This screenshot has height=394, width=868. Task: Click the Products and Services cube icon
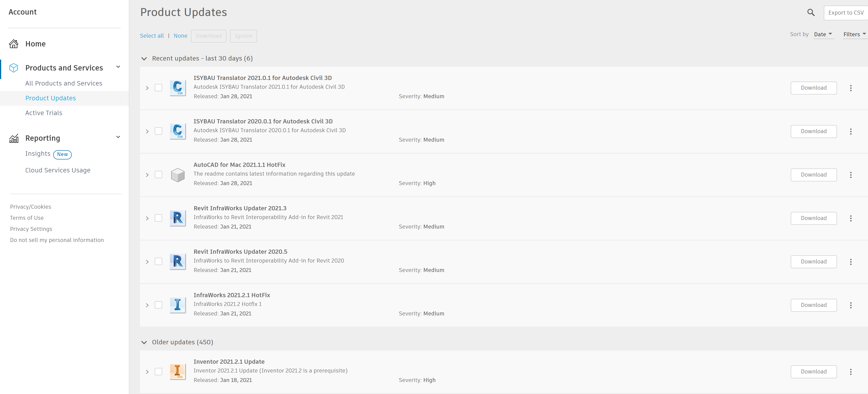[14, 68]
